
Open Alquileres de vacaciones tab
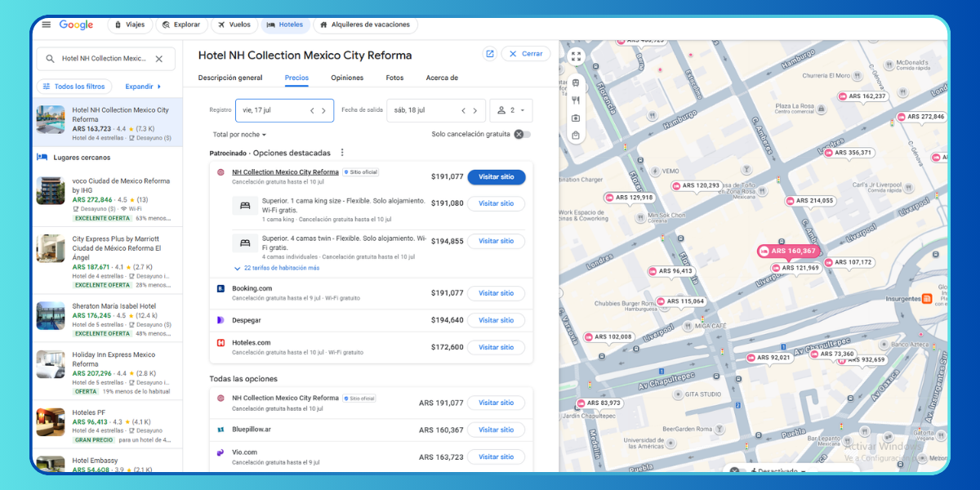pos(364,24)
